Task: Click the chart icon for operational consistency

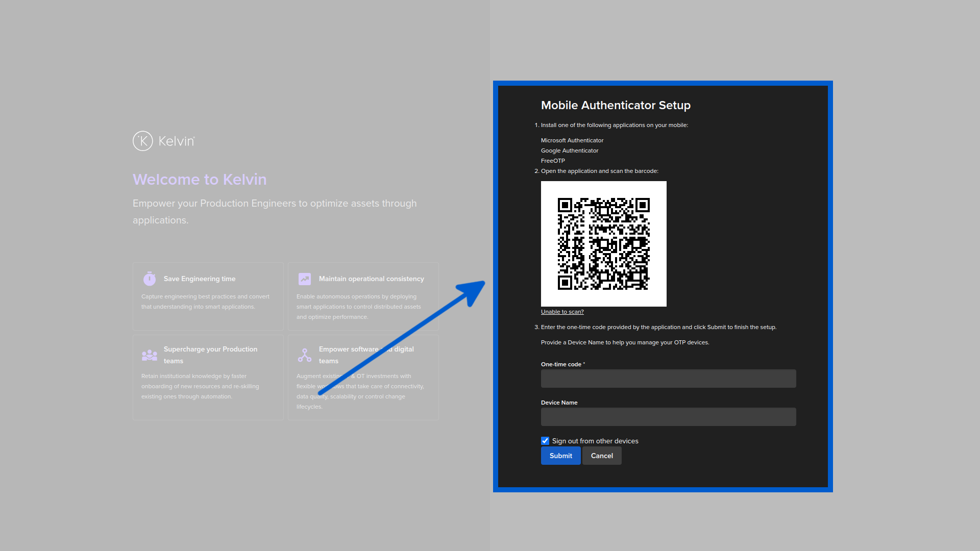Action: [305, 279]
